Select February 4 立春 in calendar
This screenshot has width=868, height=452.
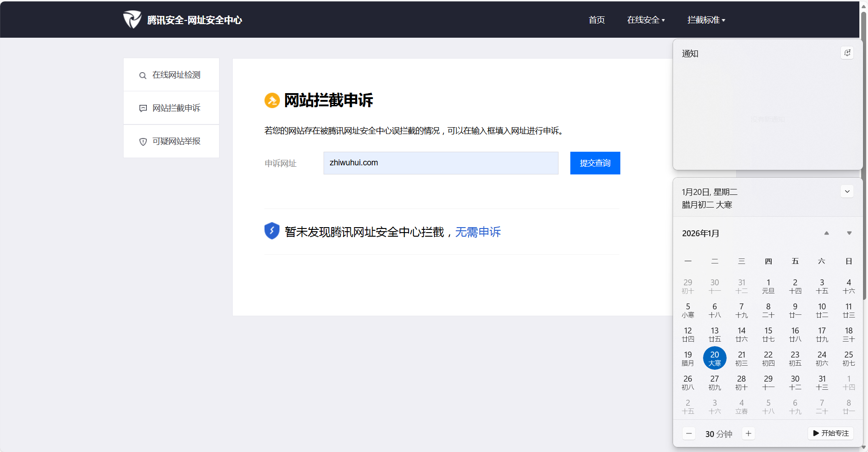(x=742, y=407)
